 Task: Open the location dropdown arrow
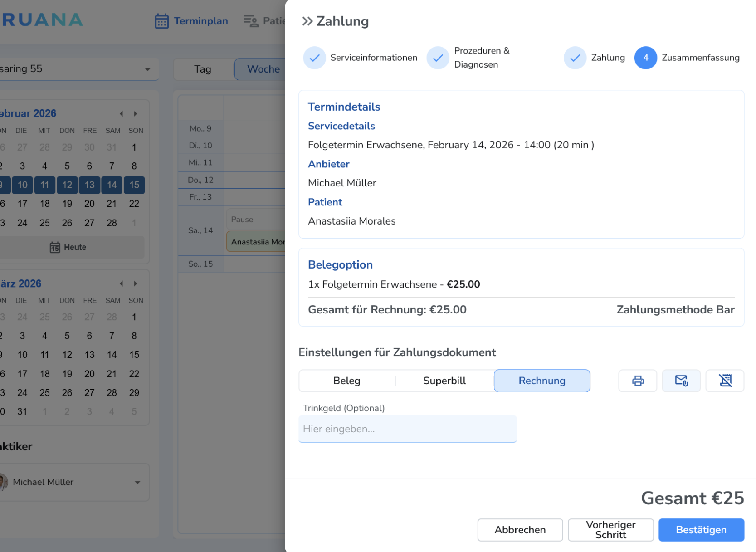(x=147, y=69)
